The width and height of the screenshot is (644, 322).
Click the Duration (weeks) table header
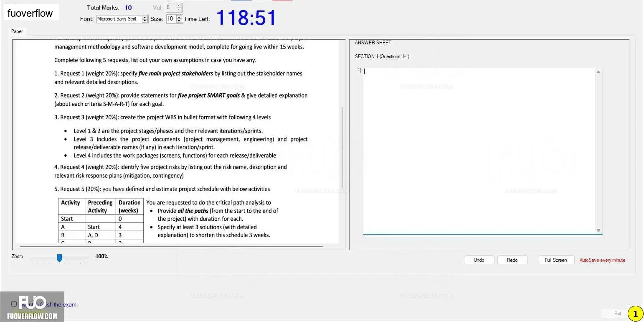129,207
